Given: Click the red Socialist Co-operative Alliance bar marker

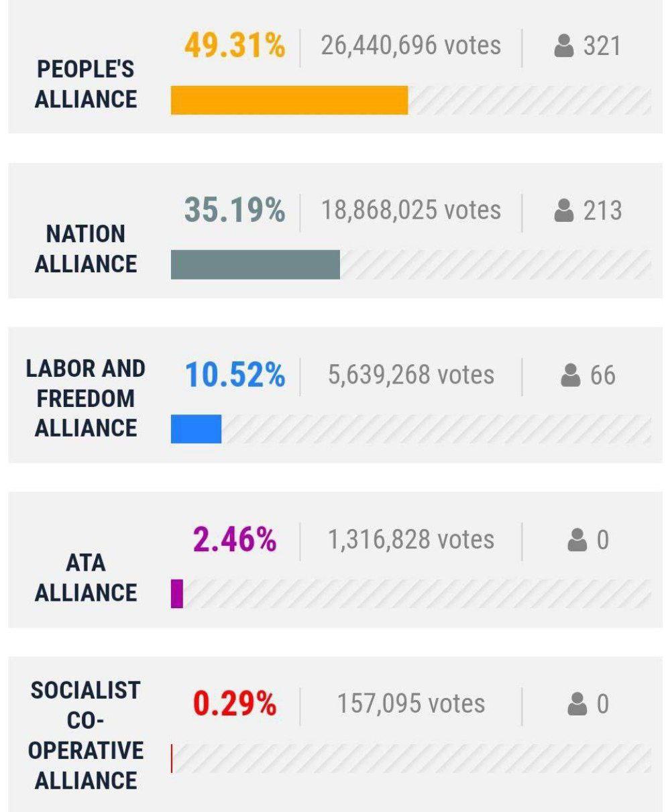Looking at the screenshot, I should (x=172, y=758).
